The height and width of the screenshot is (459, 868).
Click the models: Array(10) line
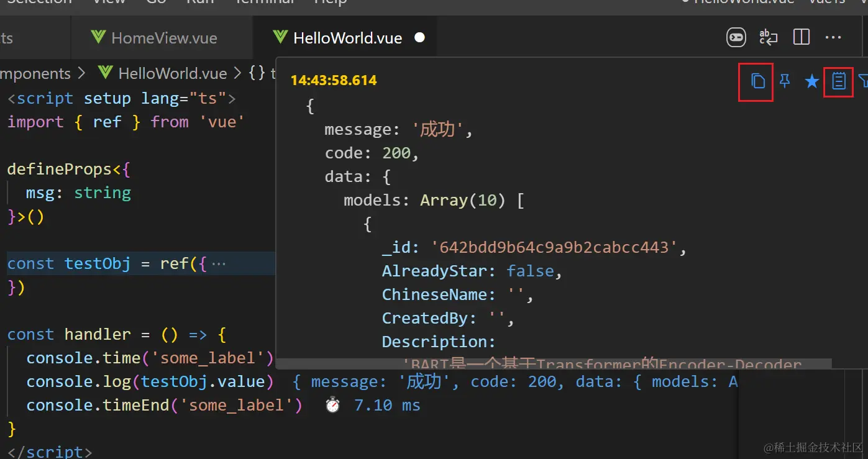[434, 201]
